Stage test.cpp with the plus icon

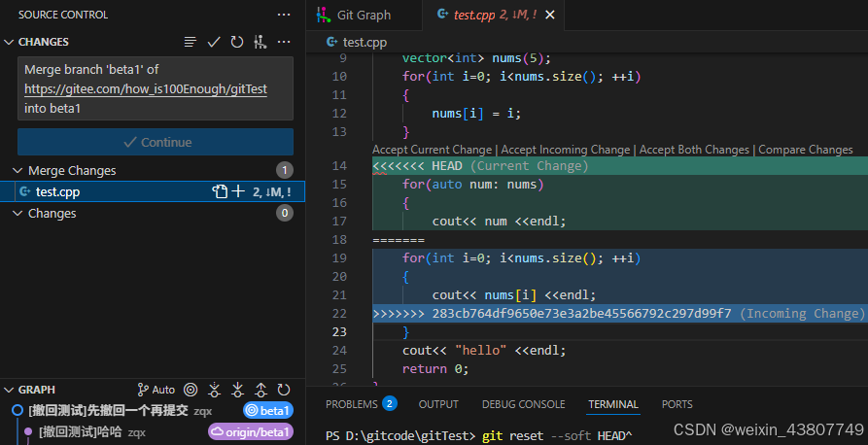tap(238, 191)
